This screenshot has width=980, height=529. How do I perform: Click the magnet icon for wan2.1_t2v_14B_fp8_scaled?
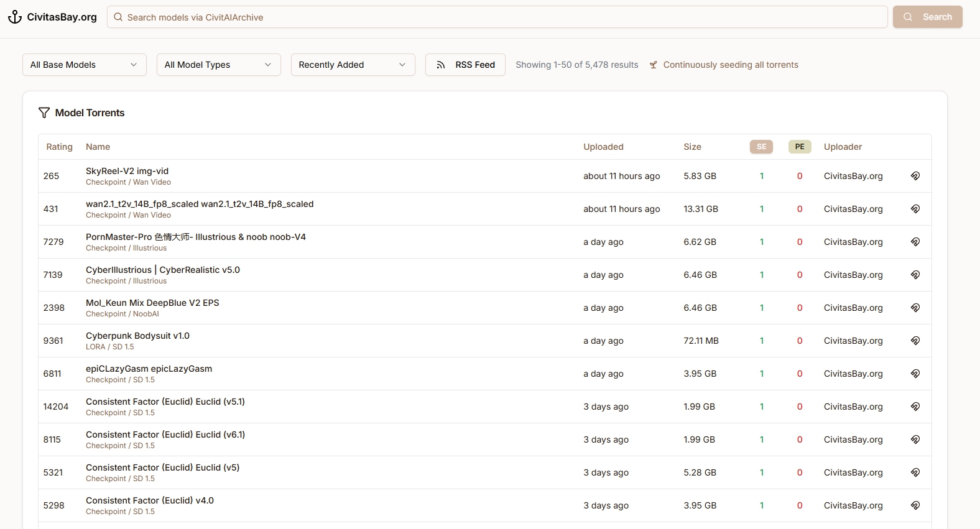point(915,209)
